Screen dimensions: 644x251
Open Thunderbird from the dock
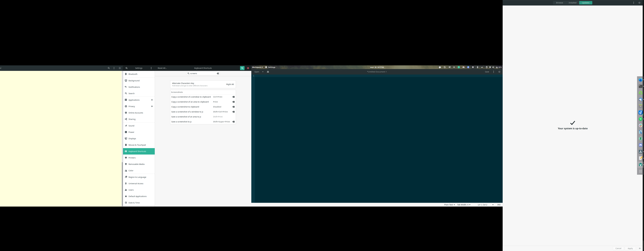640,100
